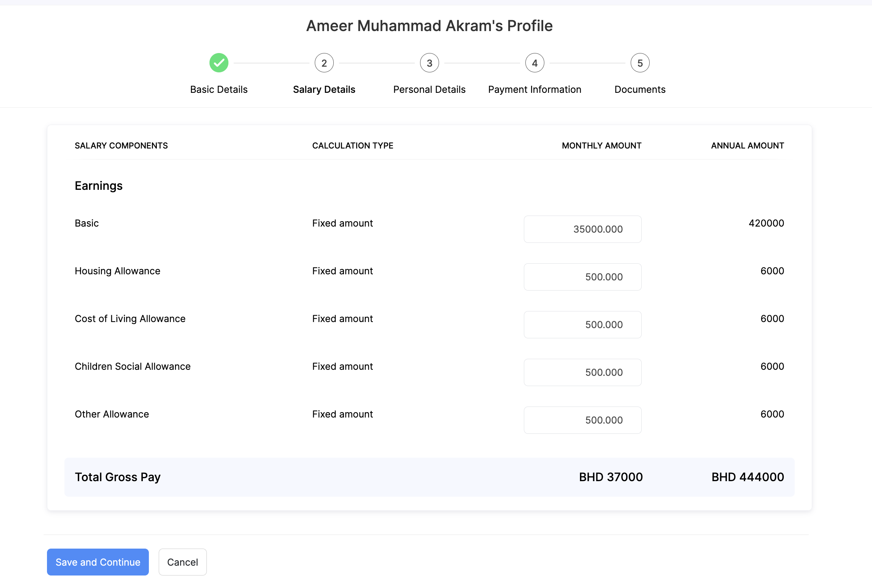This screenshot has width=872, height=588.
Task: Open the Personal Details step label
Action: coord(430,89)
